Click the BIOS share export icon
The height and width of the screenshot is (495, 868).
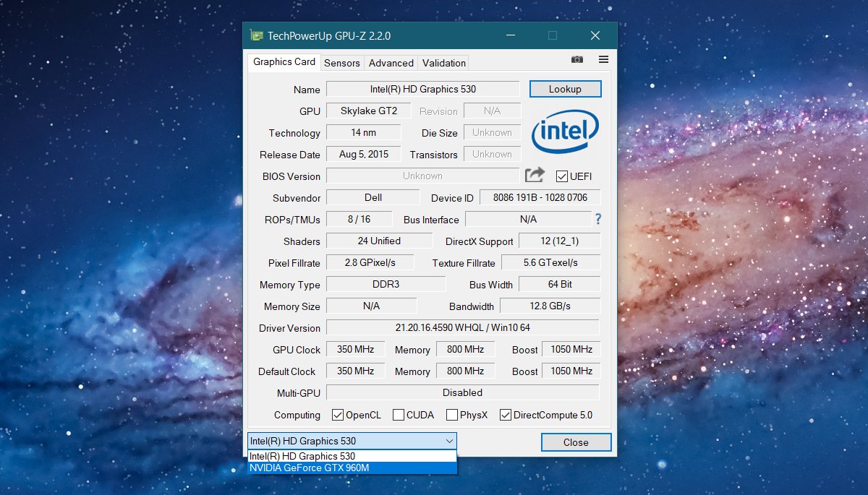pyautogui.click(x=535, y=175)
